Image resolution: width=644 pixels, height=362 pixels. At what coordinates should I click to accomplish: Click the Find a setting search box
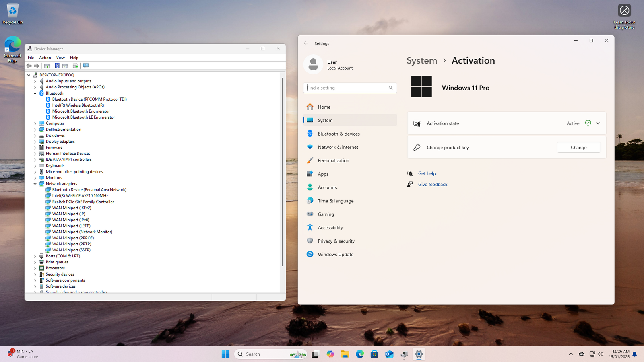point(350,88)
